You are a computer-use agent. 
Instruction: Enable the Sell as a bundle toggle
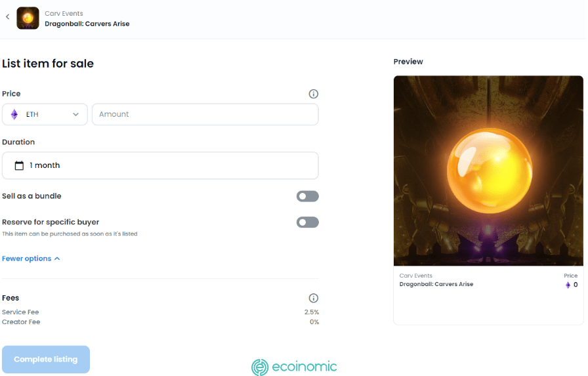pyautogui.click(x=308, y=196)
